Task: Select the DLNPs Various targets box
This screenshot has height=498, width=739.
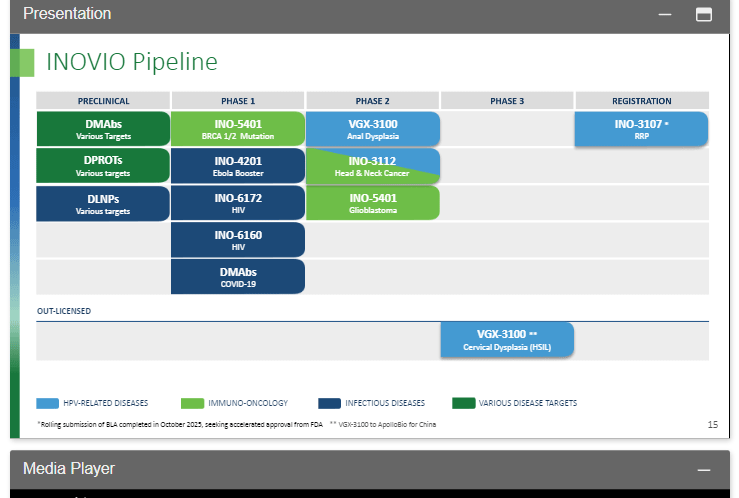Action: (x=103, y=203)
